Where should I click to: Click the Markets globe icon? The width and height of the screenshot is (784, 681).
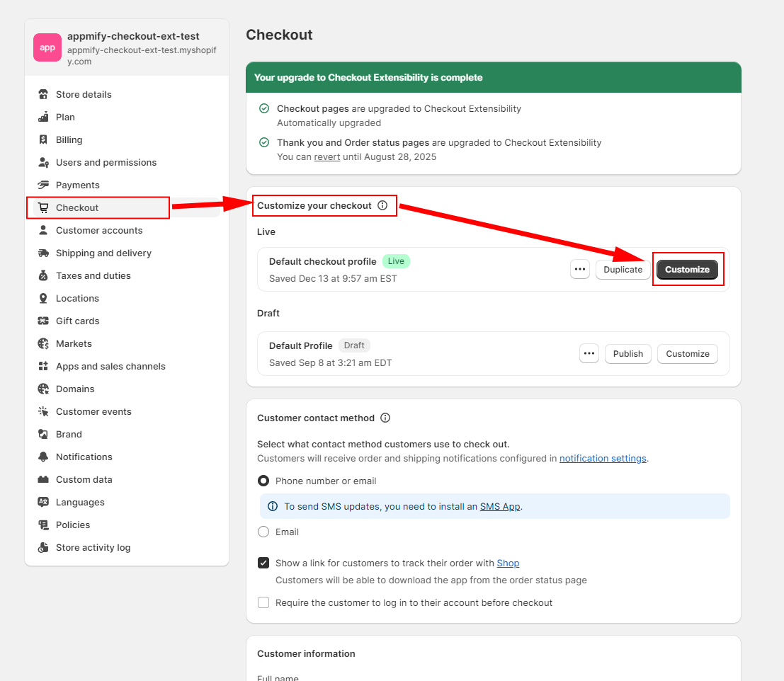(43, 343)
